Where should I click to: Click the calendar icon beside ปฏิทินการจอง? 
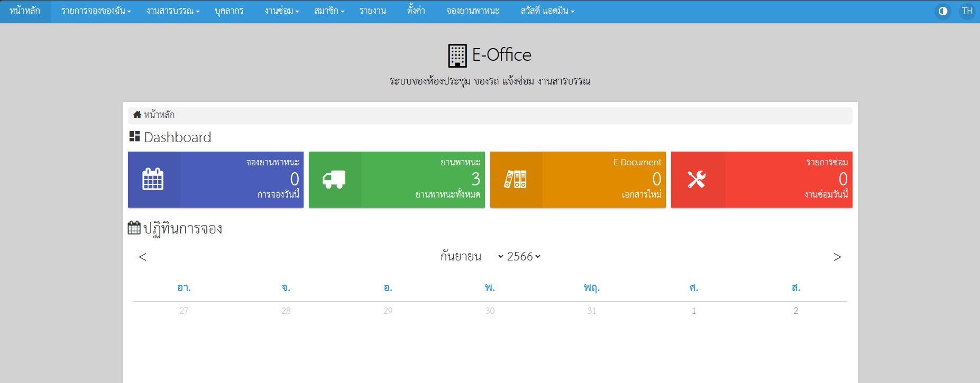point(134,228)
